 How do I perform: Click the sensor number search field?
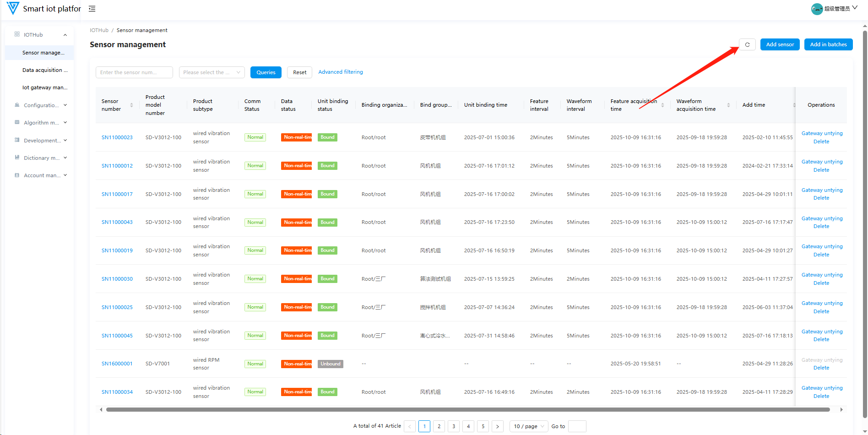pos(134,72)
